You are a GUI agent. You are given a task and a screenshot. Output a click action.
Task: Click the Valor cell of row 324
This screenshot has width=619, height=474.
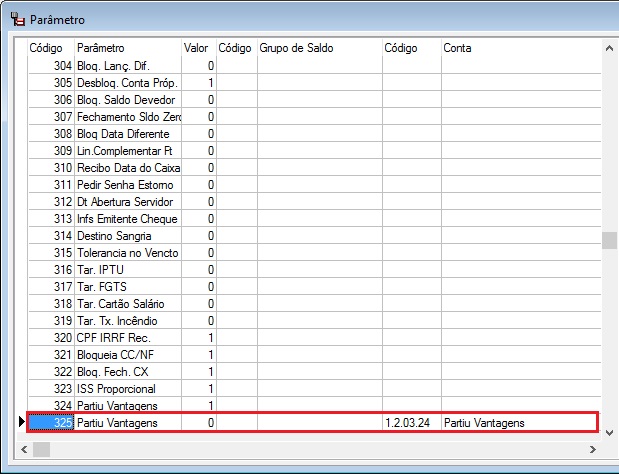tap(198, 406)
